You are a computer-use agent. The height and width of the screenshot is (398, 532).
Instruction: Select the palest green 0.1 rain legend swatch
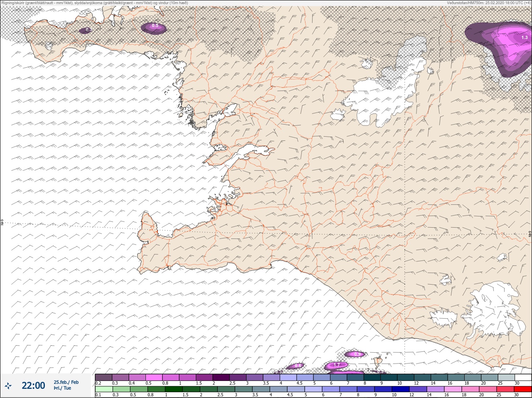pyautogui.click(x=103, y=389)
